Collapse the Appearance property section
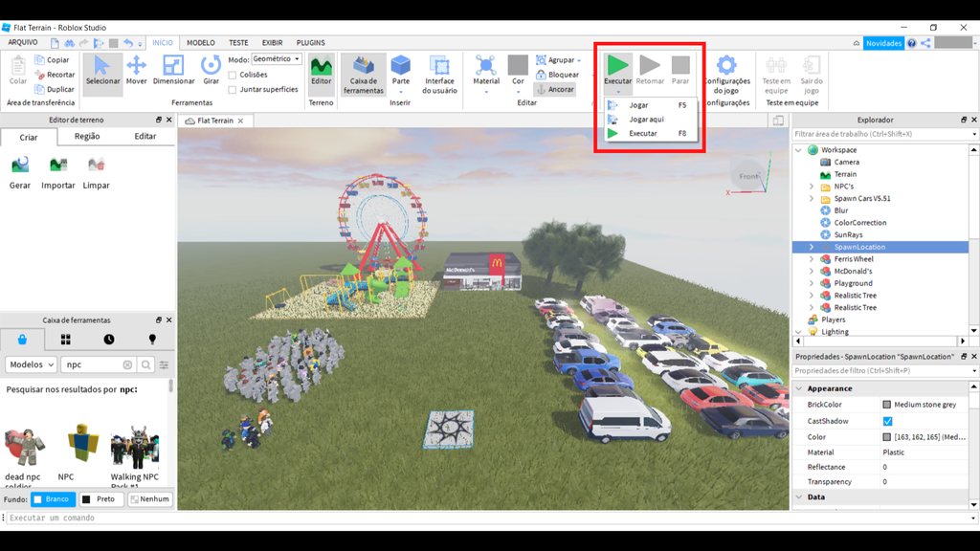 click(x=799, y=388)
